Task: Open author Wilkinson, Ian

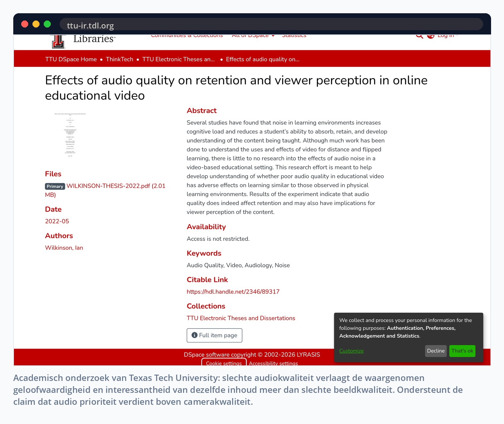Action: coord(64,248)
